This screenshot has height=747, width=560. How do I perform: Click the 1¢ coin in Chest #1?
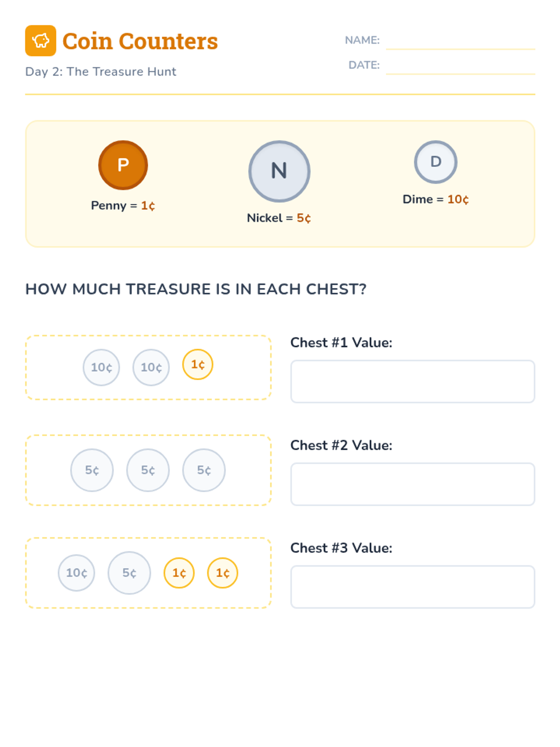(x=198, y=365)
